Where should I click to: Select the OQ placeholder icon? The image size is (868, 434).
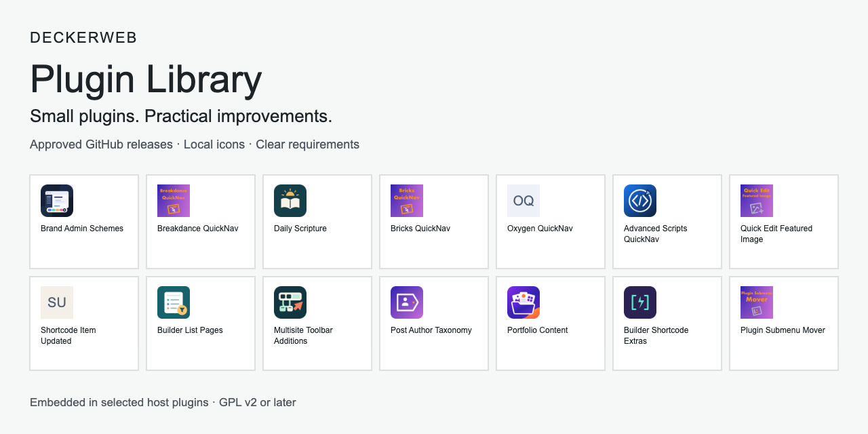coord(524,201)
